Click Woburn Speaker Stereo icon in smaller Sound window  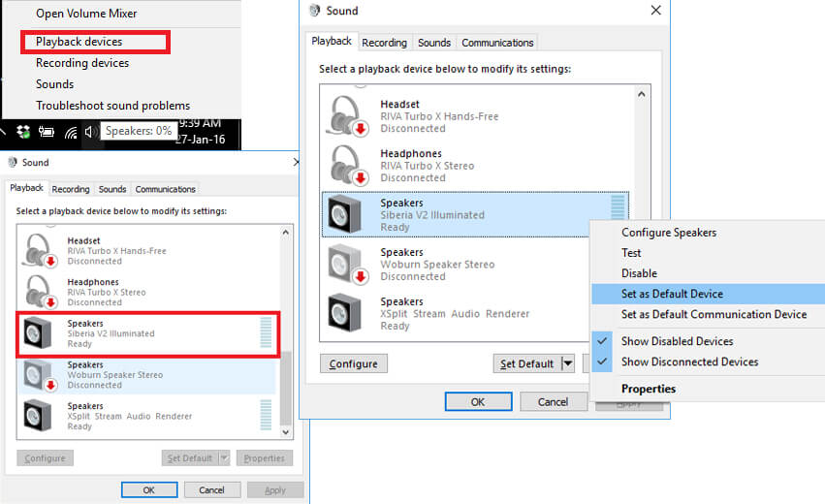click(36, 375)
